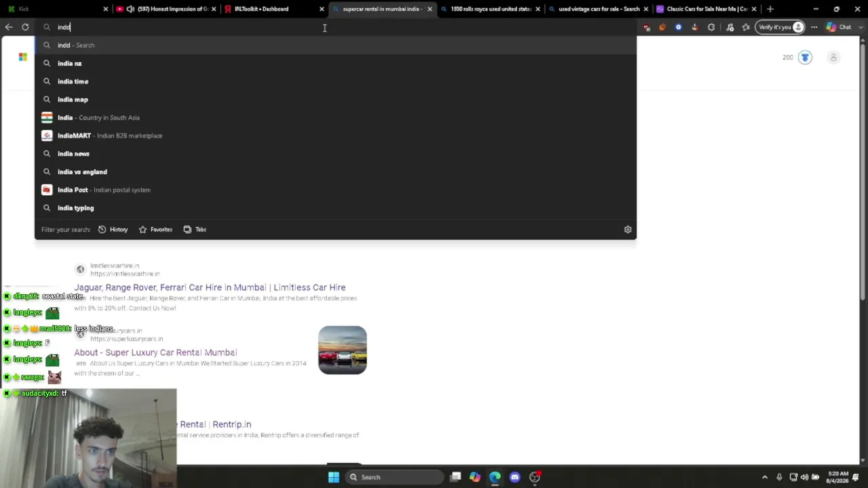Close the IRLToolkit Dashboard tab

[321, 9]
